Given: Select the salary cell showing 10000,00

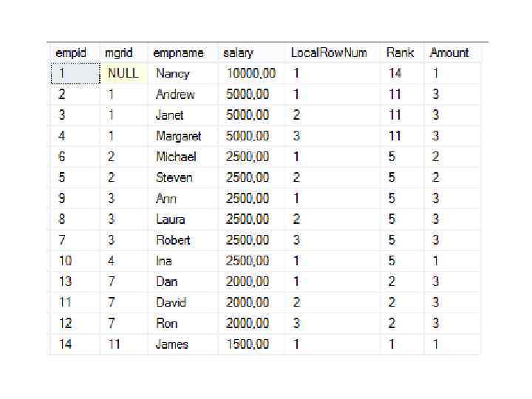Looking at the screenshot, I should coord(251,73).
